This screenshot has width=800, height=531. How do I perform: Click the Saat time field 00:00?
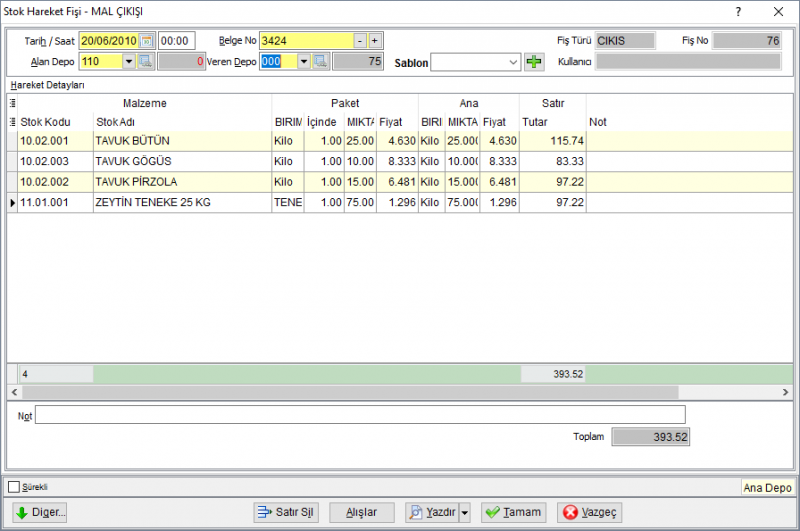[x=177, y=41]
